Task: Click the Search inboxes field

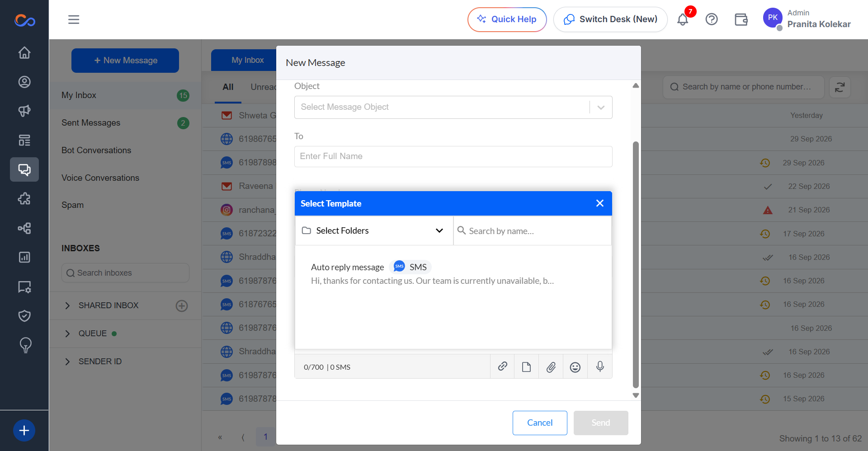Action: pos(125,273)
